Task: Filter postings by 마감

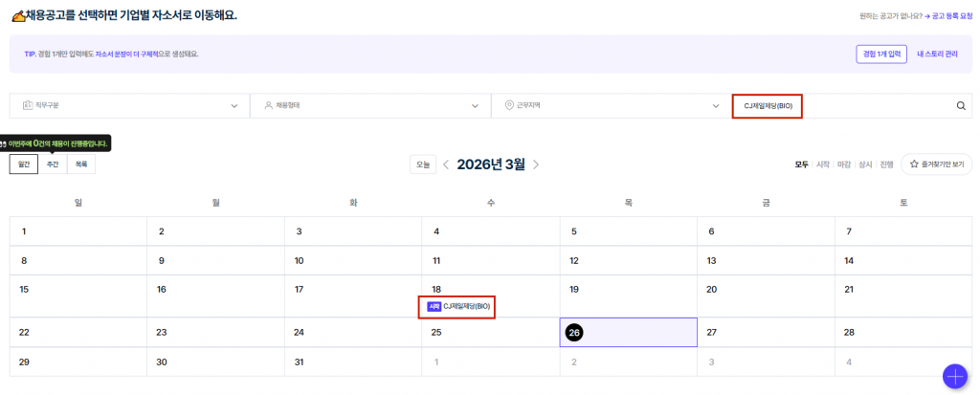Action: click(844, 165)
